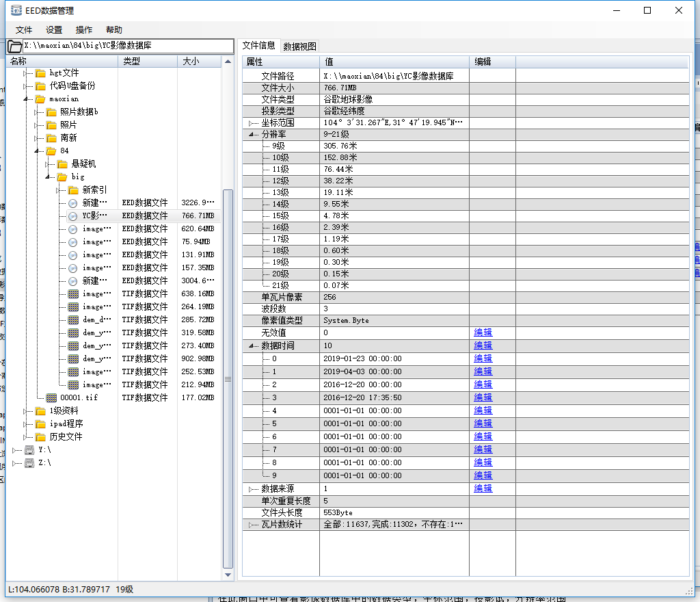Select the 新索引 folder icon
700x602 pixels.
click(73, 189)
